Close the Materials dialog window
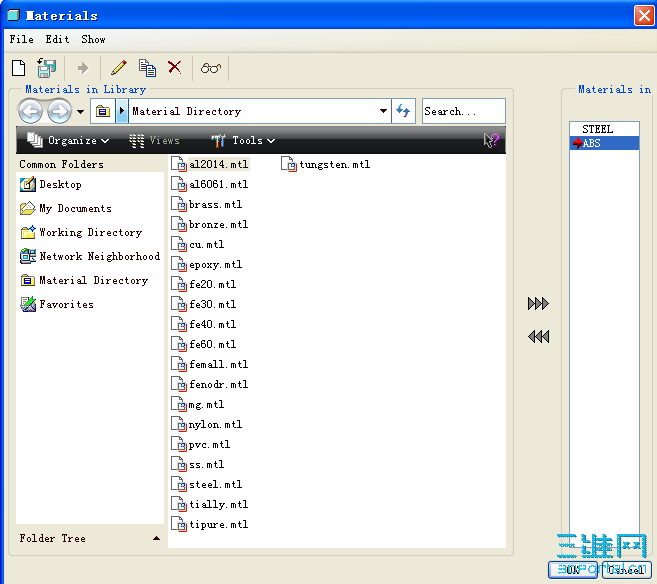Screen dimensions: 657x584 (644, 16)
